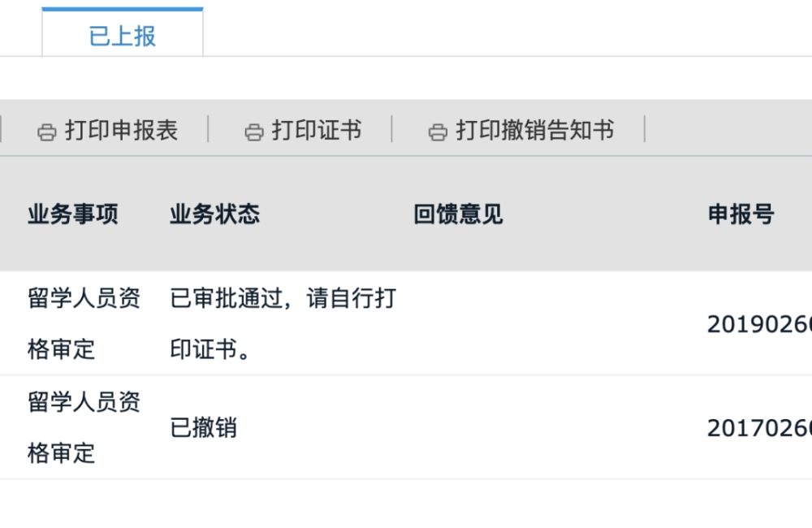Click the 业务状态 column header
This screenshot has height=528, width=812.
215,214
